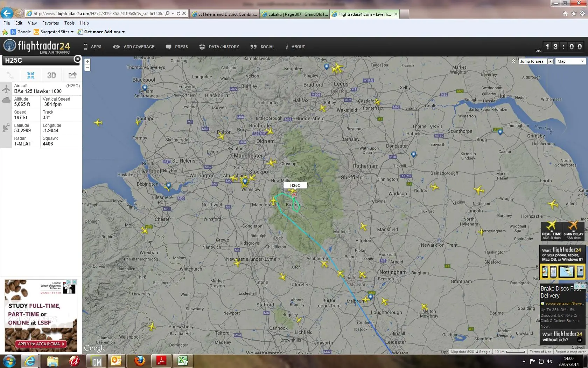
Task: Switch to the Lukaku GrandOldTeam browser tab
Action: [295, 14]
